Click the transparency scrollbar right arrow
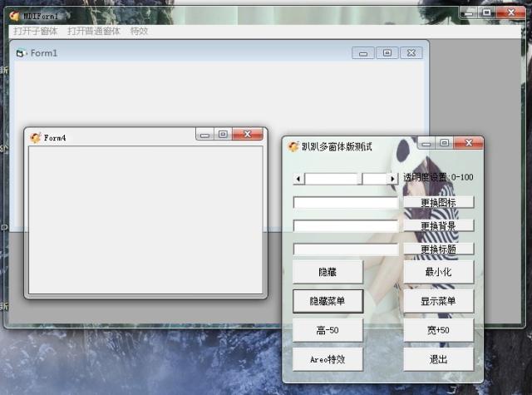532x395 pixels. 392,179
